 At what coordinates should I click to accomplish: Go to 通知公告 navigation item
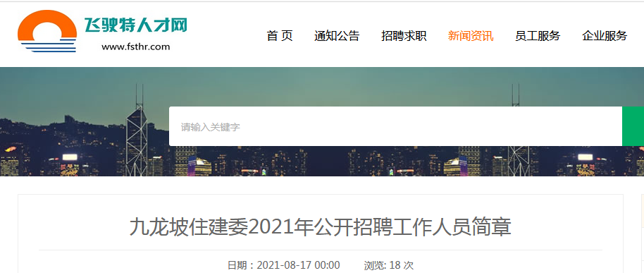point(337,36)
